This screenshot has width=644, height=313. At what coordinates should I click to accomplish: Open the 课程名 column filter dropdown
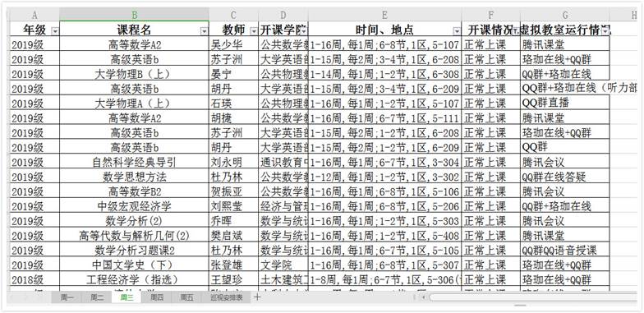[204, 31]
